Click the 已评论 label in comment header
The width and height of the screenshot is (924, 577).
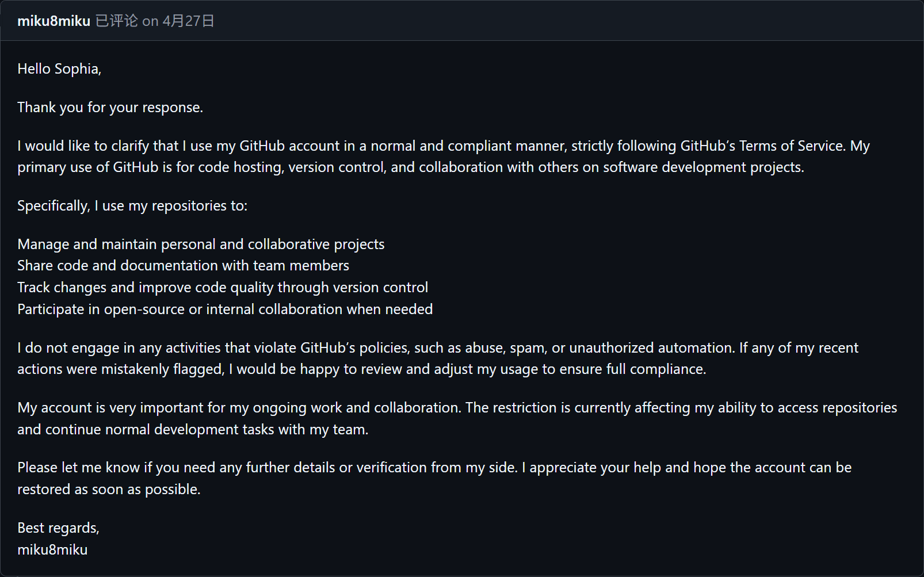[117, 21]
